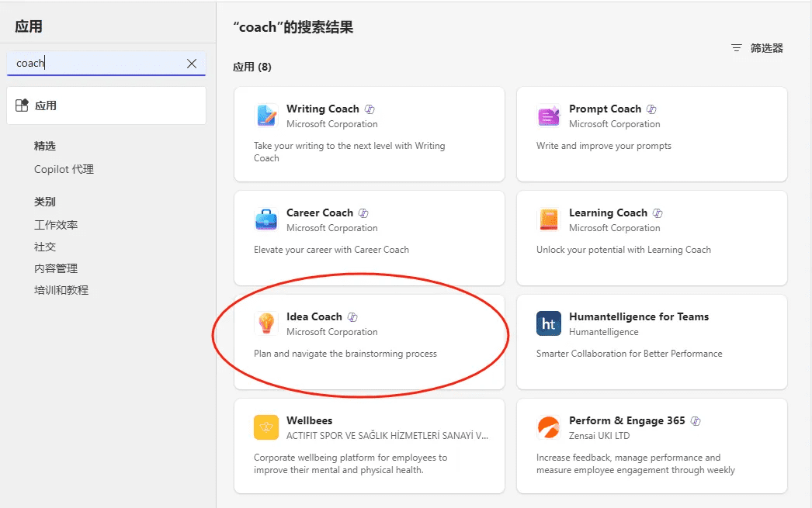Click 'Increase feedback, manage performance' description
812x508 pixels.
click(636, 464)
